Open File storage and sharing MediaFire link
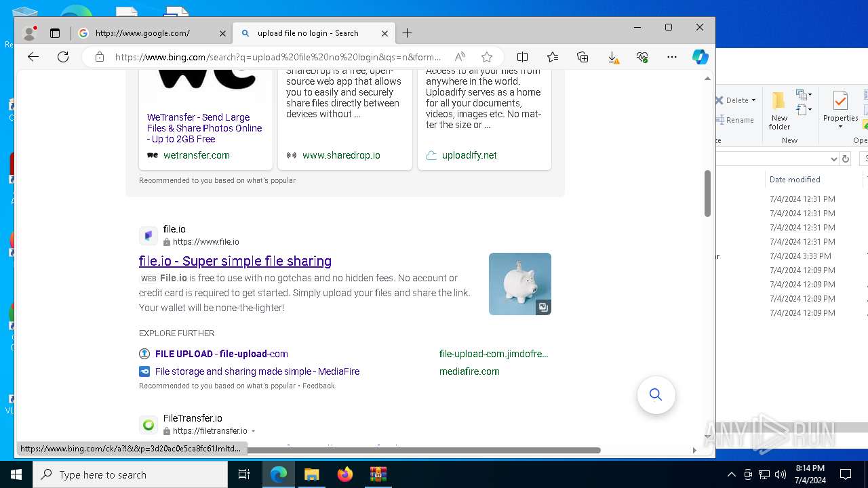 (x=258, y=371)
